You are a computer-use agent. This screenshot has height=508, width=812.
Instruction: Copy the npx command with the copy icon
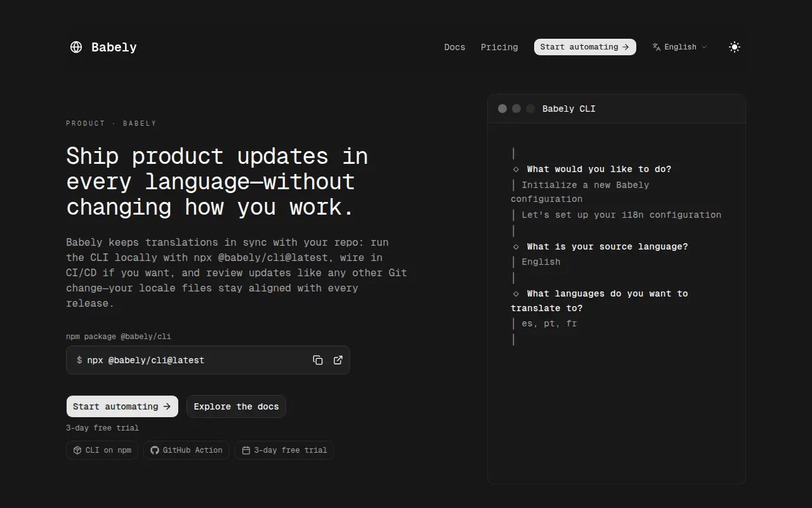coord(318,360)
